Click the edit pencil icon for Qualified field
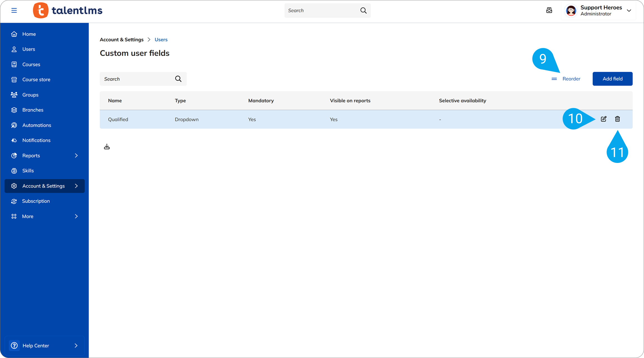 [x=603, y=119]
